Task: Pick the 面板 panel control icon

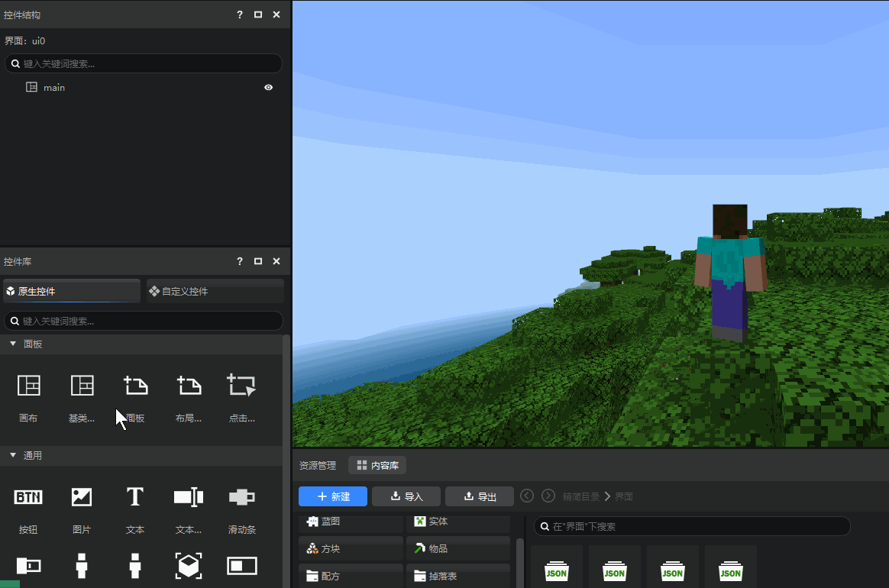Action: click(135, 386)
